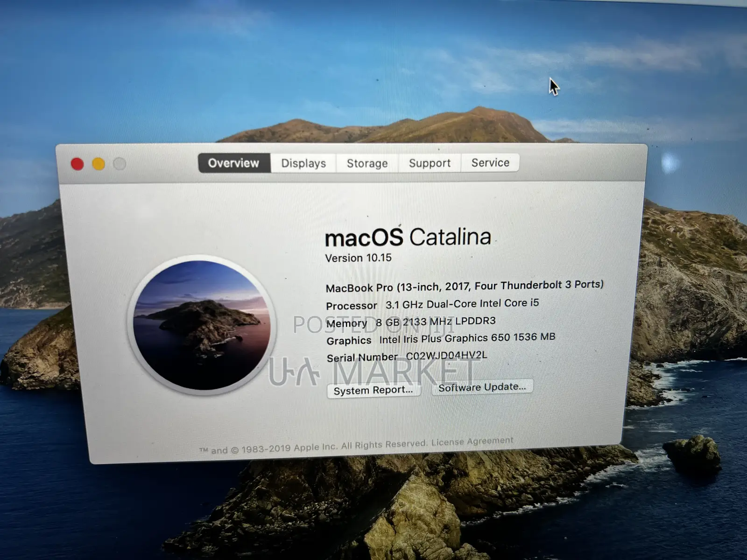Click the gray zoom window button
This screenshot has height=560, width=747.
point(120,164)
